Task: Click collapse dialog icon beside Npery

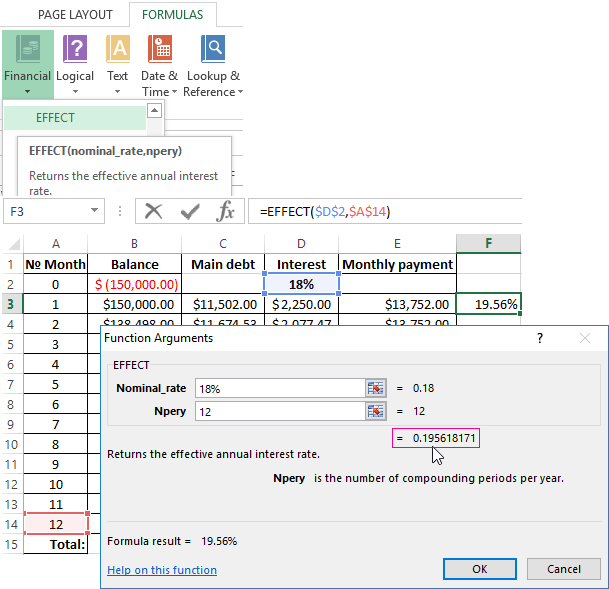Action: [376, 411]
